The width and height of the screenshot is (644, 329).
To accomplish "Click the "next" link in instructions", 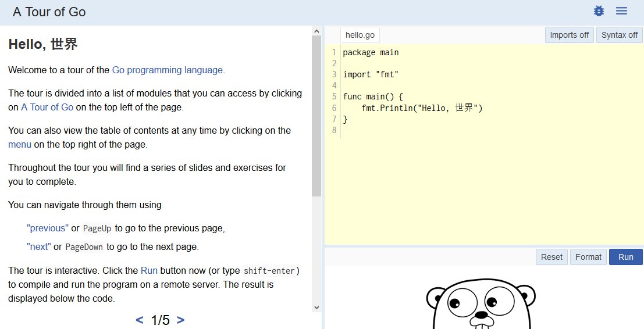I will [x=39, y=247].
